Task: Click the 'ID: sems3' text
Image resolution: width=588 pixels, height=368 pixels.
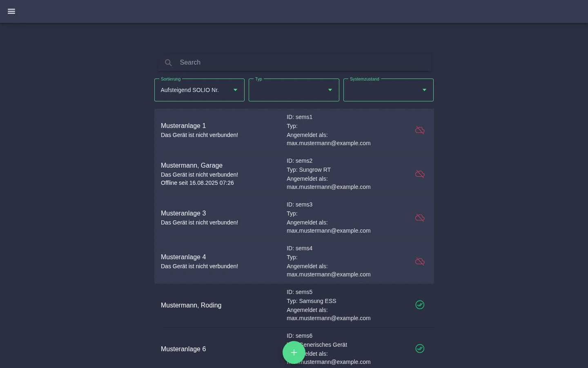Action: [x=299, y=204]
